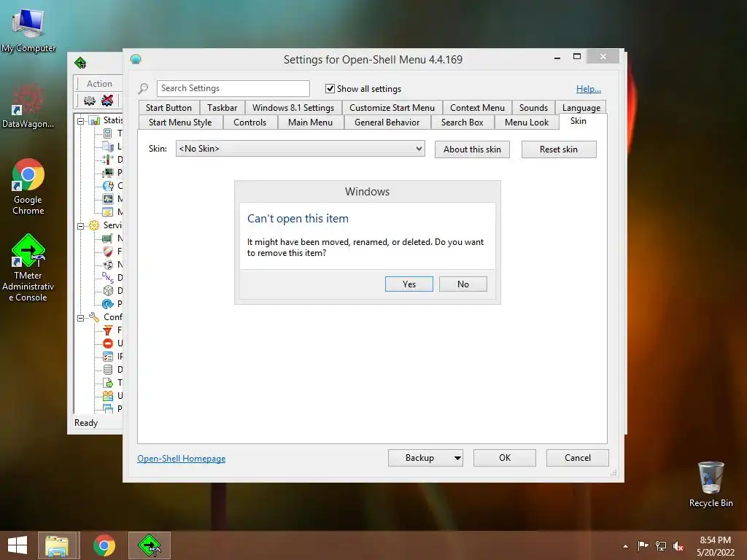
Task: Click the Search Settings input field
Action: 233,88
